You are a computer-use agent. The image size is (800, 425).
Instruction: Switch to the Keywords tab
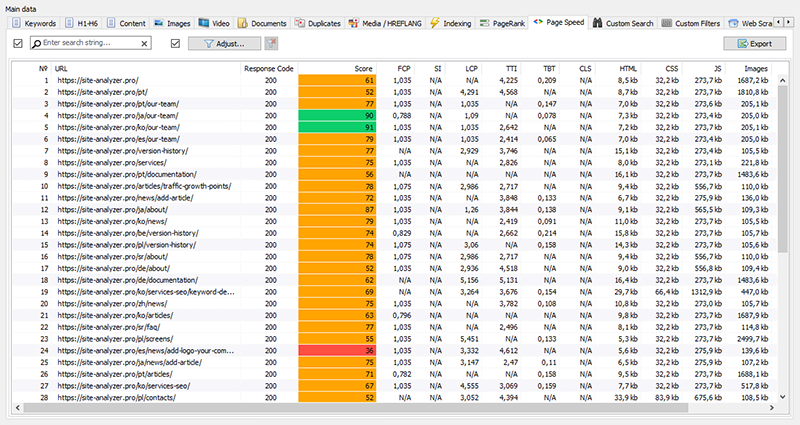coord(34,21)
